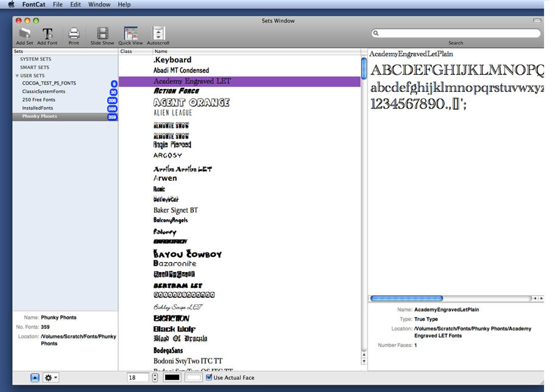Click the toolbar toggle pill in title bar
The width and height of the screenshot is (555, 392).
(537, 21)
